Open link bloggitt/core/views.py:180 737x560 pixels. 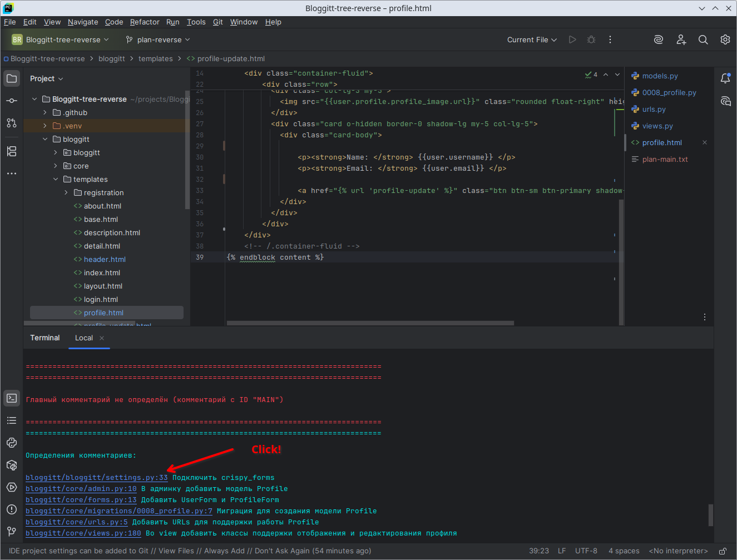coord(83,533)
